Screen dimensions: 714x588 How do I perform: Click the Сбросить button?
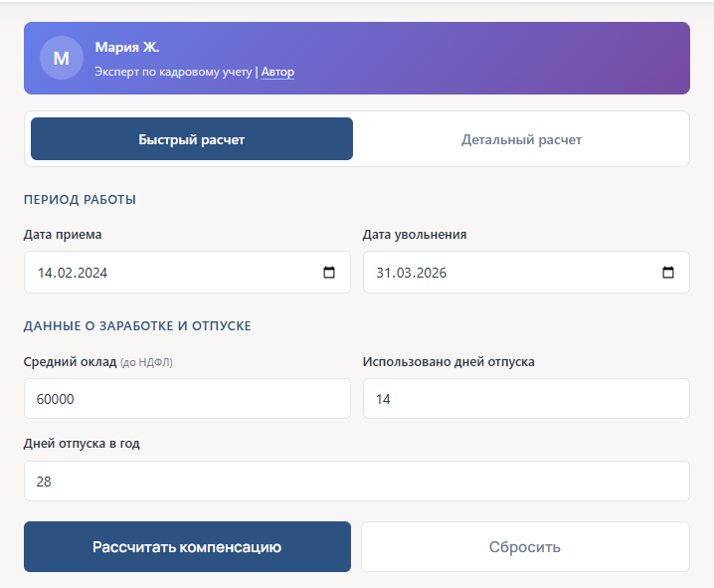point(525,547)
